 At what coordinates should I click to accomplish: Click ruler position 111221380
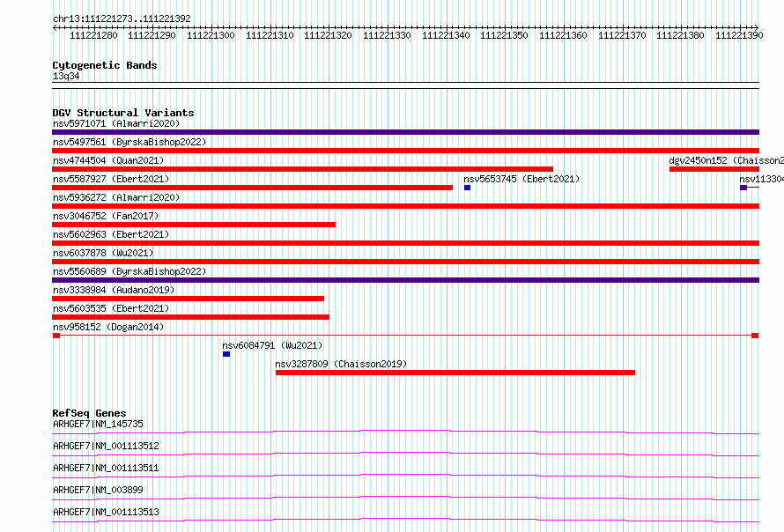point(680,35)
